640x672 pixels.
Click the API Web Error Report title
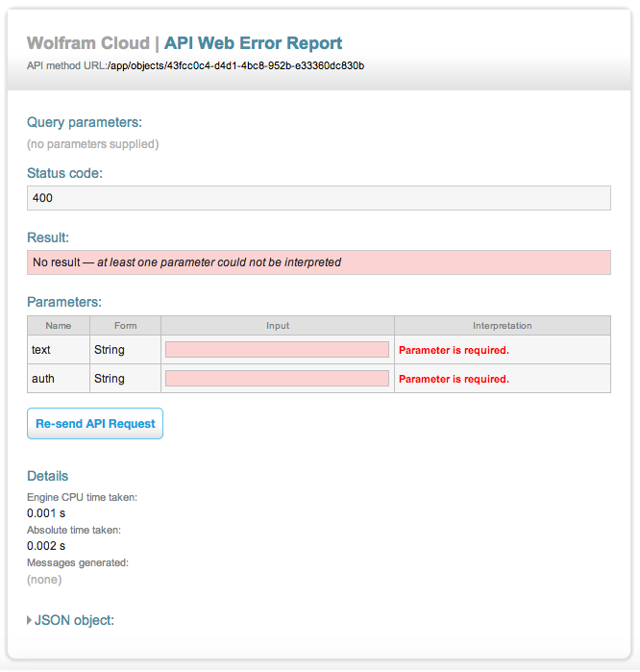click(x=253, y=43)
